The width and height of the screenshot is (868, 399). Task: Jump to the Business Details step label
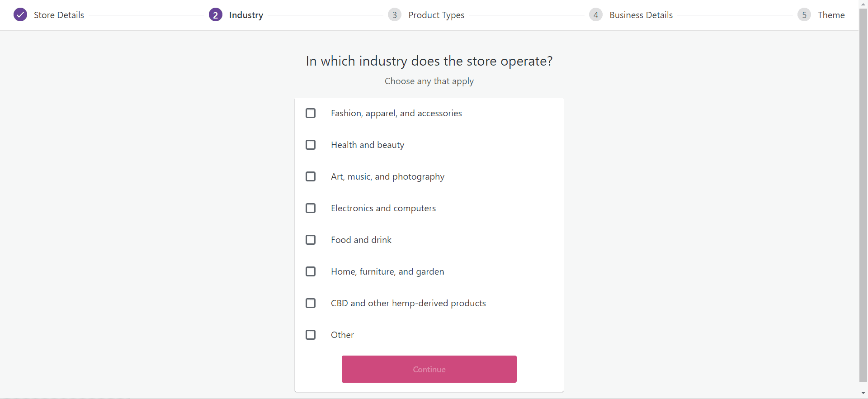641,15
